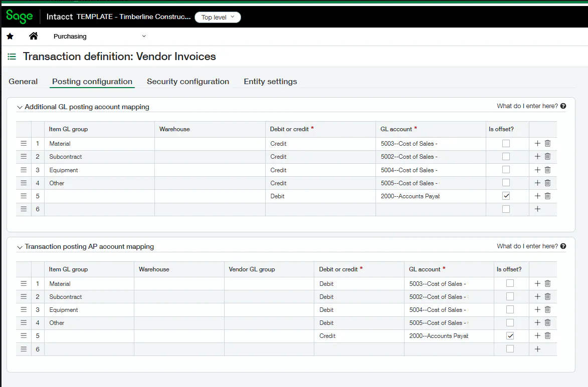Open the Entity settings tab

click(x=270, y=81)
